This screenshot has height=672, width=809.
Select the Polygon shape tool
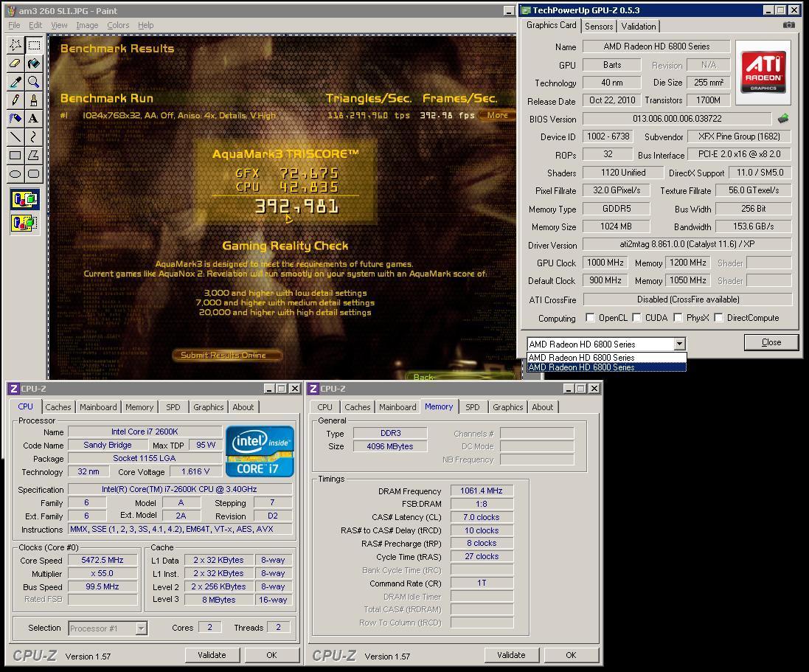(x=34, y=155)
